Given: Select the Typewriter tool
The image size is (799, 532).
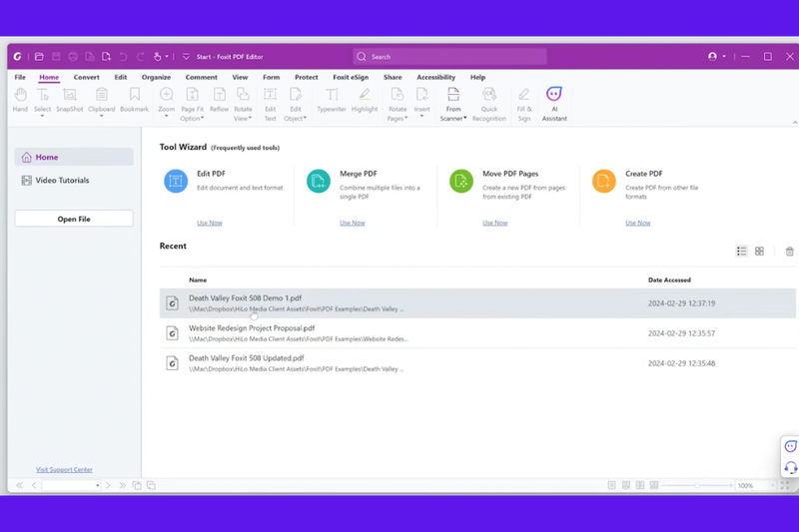Looking at the screenshot, I should 332,99.
